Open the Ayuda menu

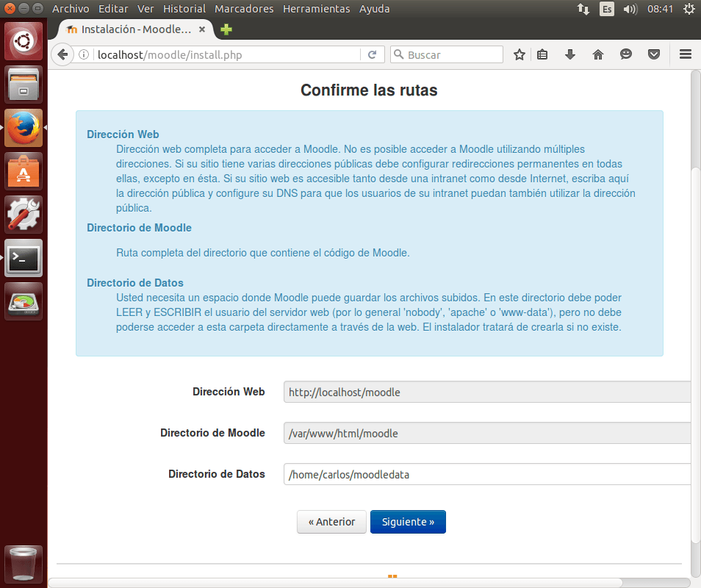(375, 9)
